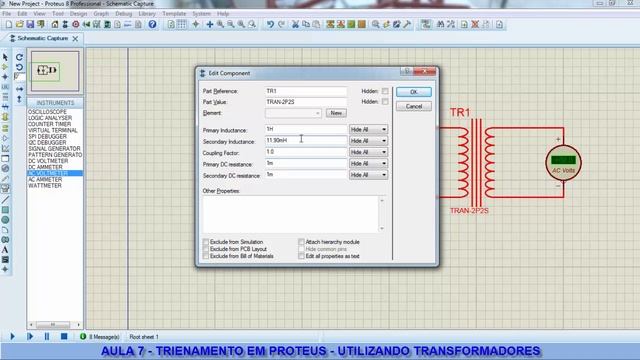Click the instruments list horizontal scrollbar

coord(54,325)
